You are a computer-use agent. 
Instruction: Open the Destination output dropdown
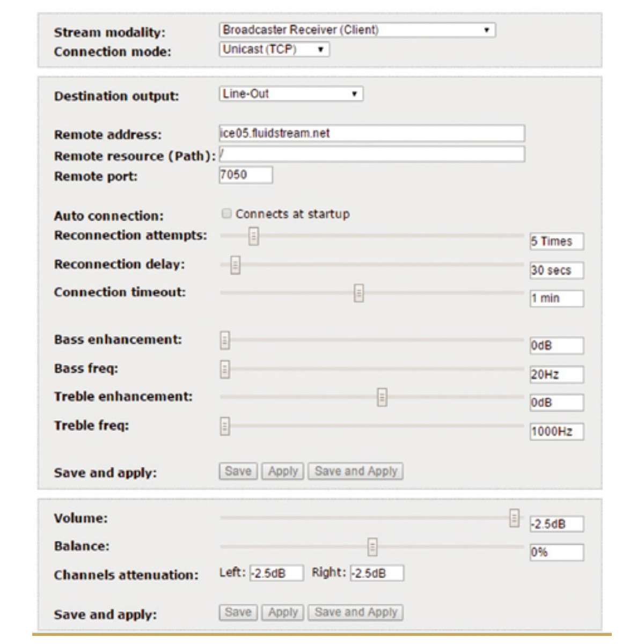pos(290,94)
